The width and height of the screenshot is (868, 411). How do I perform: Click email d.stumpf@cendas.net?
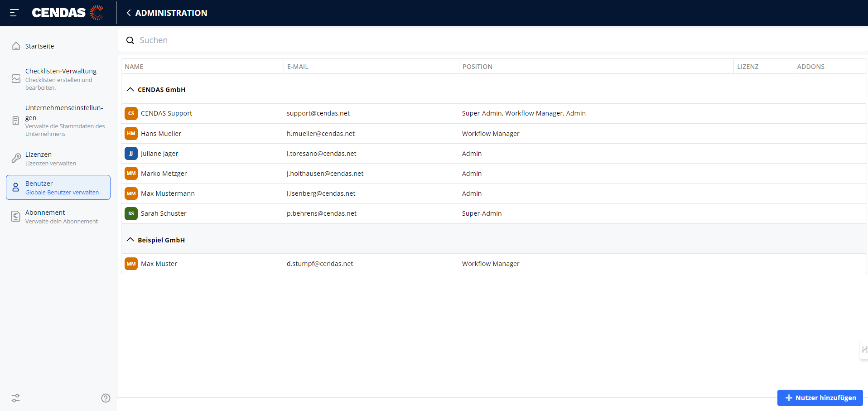320,264
